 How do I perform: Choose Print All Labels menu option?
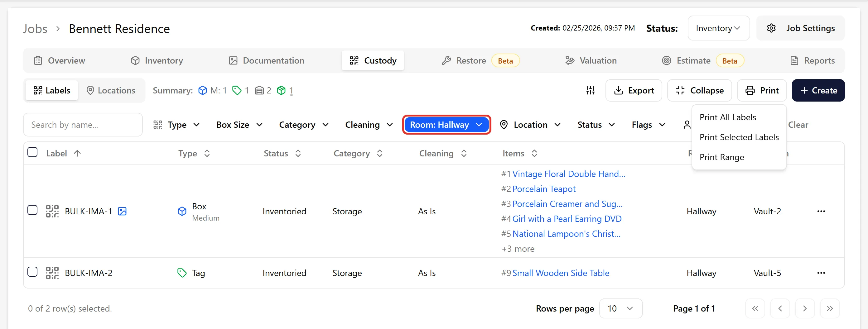pyautogui.click(x=739, y=117)
